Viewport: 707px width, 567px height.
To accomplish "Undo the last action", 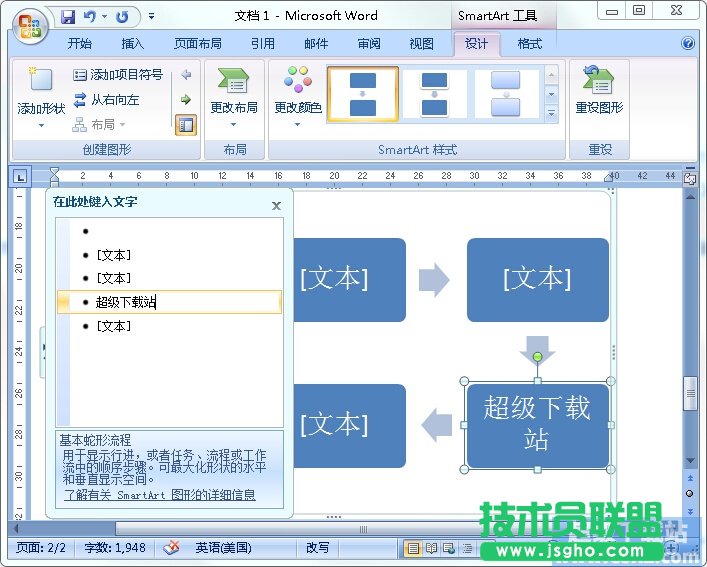I will (90, 16).
